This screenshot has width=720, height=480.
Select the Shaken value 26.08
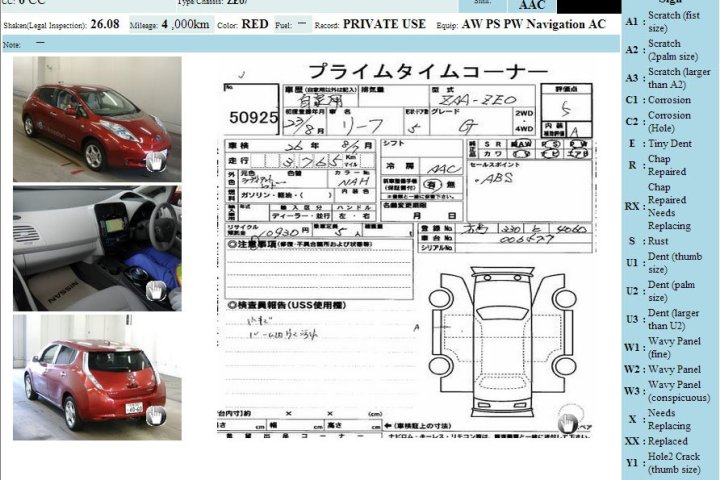[105, 24]
